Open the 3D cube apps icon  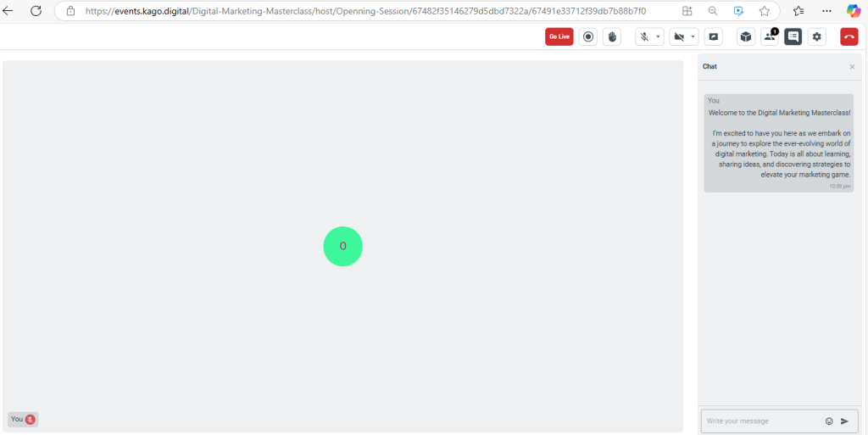tap(746, 36)
